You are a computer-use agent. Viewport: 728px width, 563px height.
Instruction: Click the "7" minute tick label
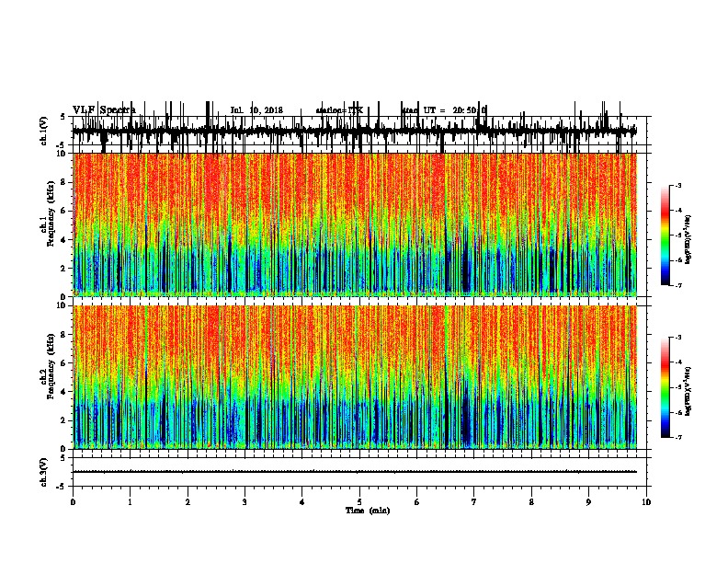click(x=474, y=502)
